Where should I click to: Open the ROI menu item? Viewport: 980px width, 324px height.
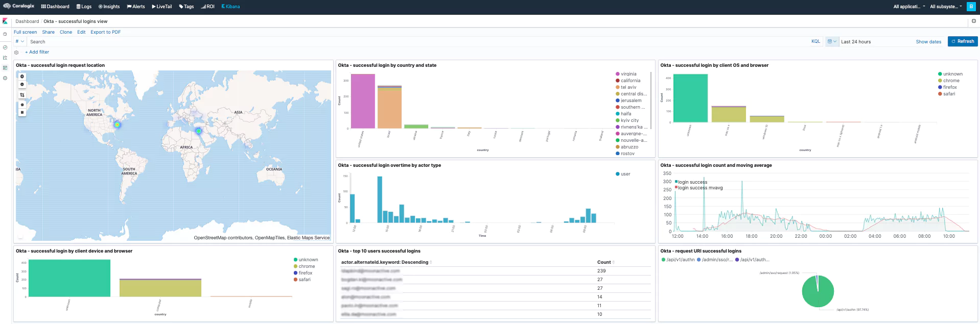[207, 7]
